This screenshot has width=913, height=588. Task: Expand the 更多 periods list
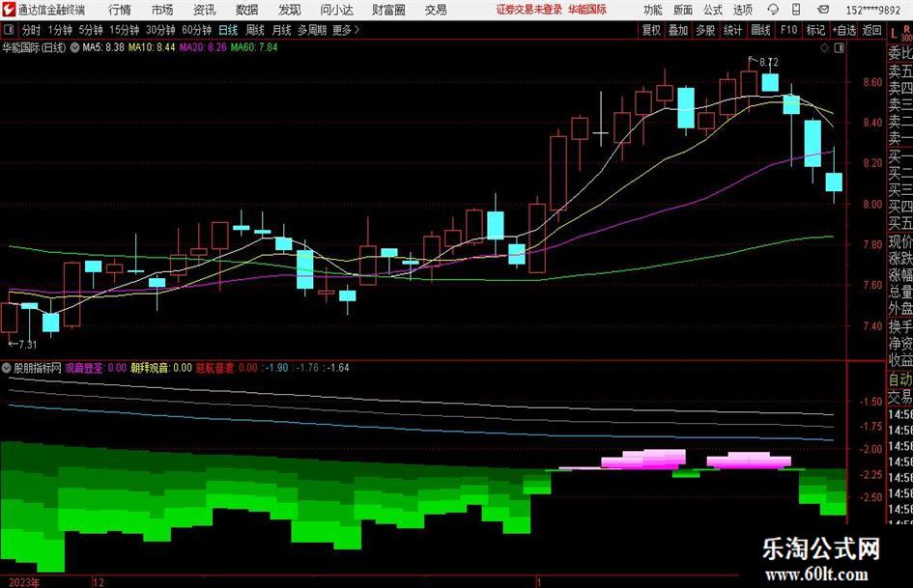coord(347,30)
